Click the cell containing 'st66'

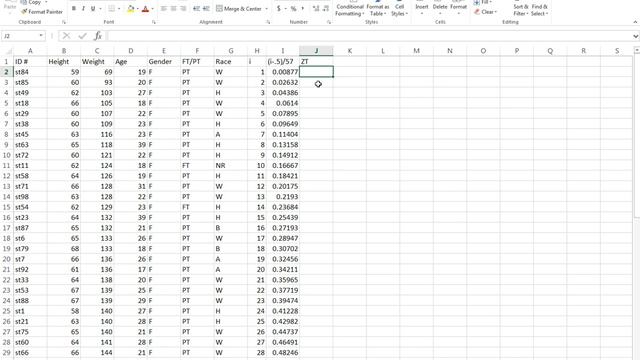(x=30, y=352)
